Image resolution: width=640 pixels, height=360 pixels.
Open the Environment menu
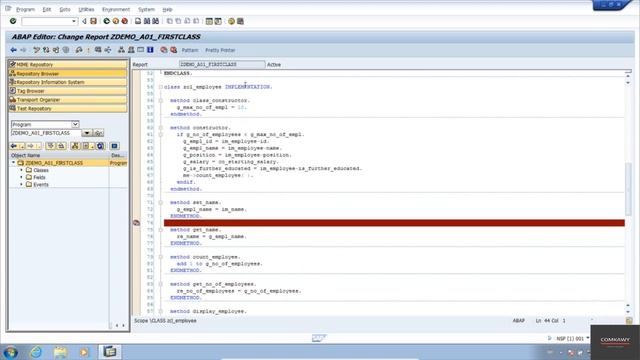tap(116, 9)
